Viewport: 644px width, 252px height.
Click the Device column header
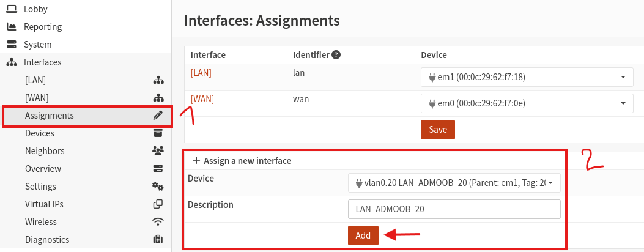tap(434, 54)
